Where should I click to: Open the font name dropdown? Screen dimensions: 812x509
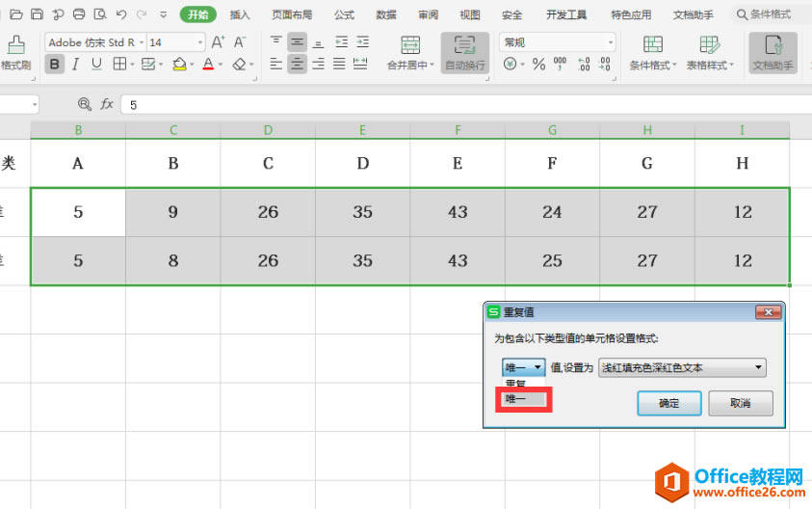click(142, 42)
